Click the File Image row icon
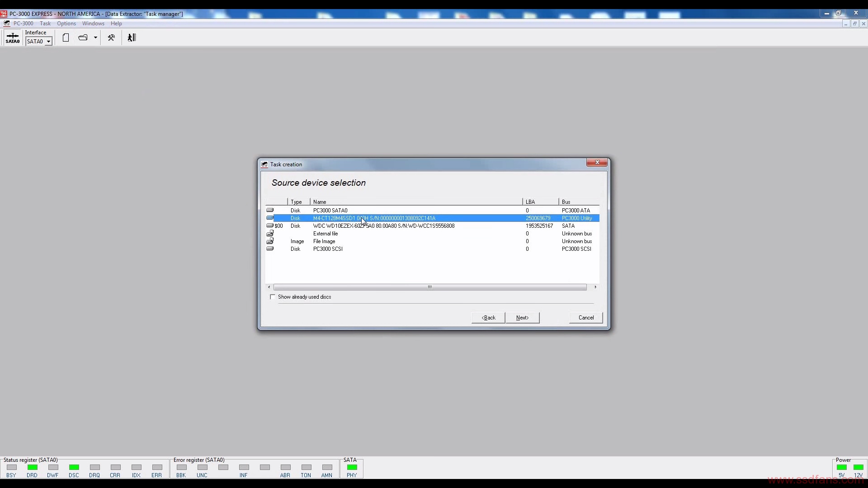 270,241
